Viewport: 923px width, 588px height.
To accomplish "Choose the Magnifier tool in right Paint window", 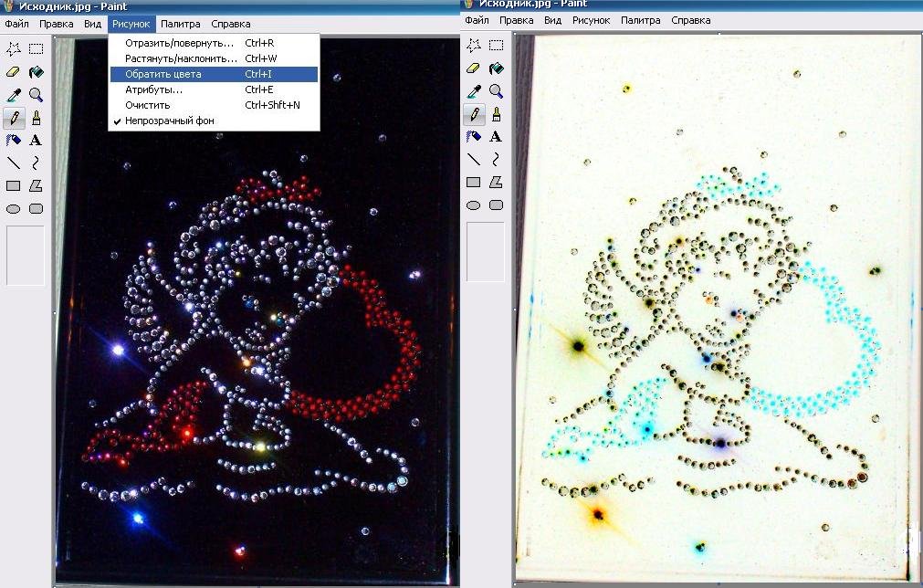I will pos(496,90).
